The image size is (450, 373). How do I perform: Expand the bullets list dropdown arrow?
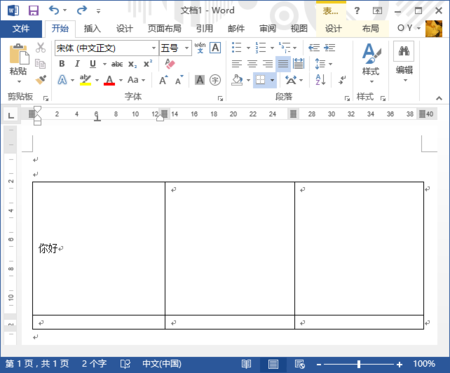coord(248,48)
